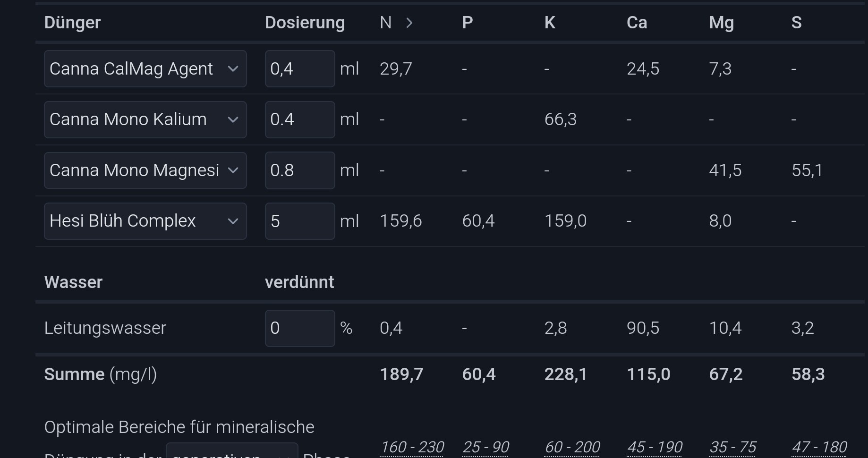Image resolution: width=868 pixels, height=458 pixels.
Task: Click the S optimal range 47 - 180
Action: (x=819, y=447)
